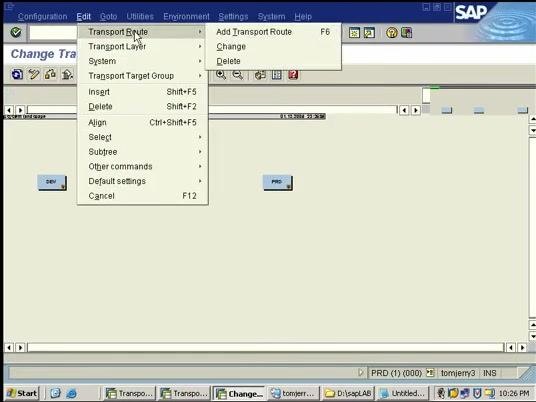Click the PRD (1) (000) status bar text
The image size is (536, 402).
tap(396, 373)
